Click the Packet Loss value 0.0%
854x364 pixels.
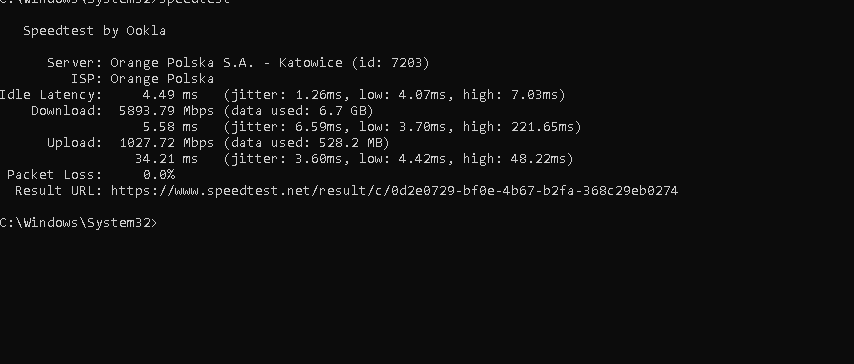click(x=159, y=175)
